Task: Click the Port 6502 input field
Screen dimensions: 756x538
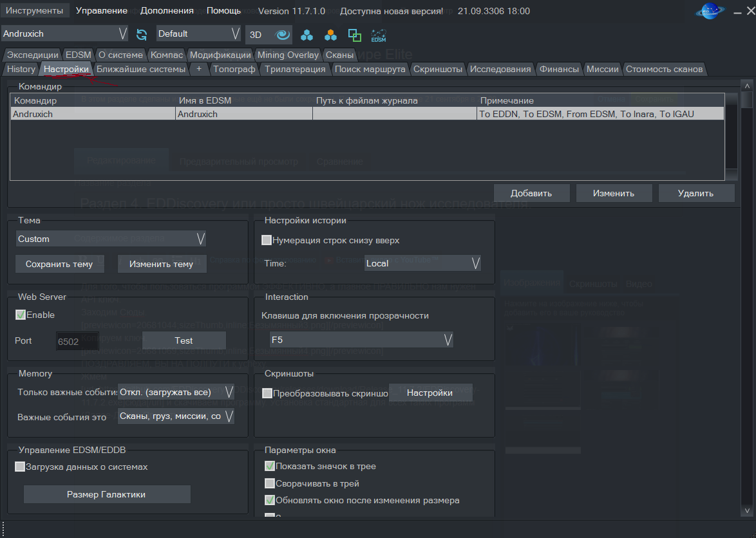Action: (x=77, y=341)
